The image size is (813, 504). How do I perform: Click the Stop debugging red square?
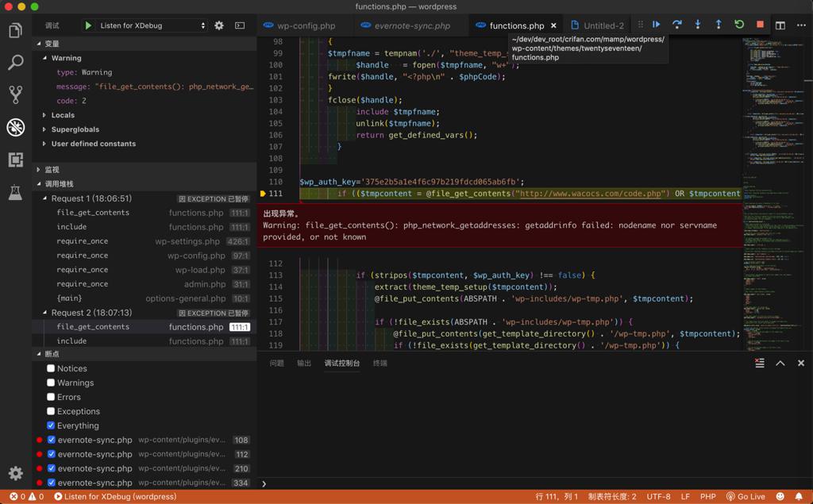pos(760,25)
